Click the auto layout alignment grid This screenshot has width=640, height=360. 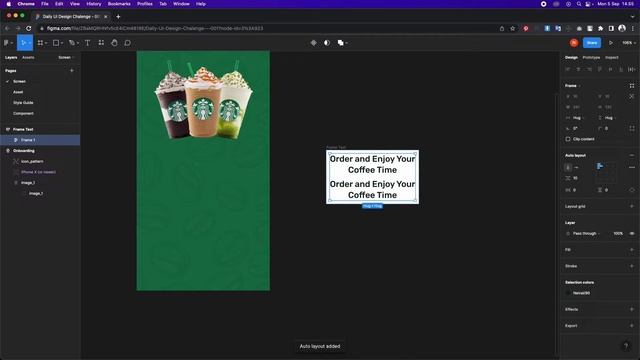606,172
